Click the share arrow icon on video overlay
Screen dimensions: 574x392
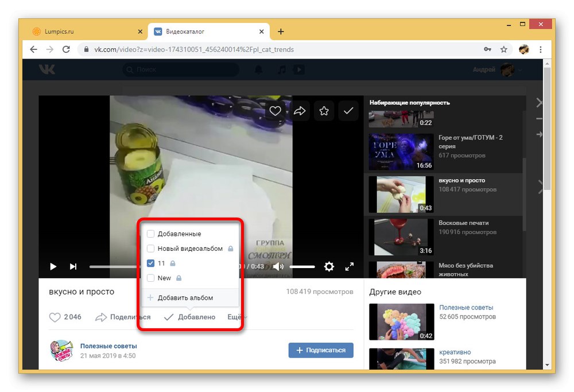click(300, 111)
